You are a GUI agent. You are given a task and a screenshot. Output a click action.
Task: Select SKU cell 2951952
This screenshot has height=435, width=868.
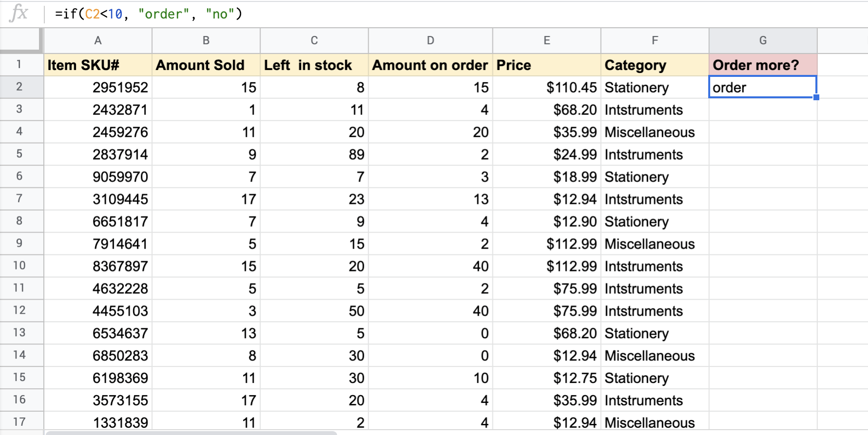(98, 87)
